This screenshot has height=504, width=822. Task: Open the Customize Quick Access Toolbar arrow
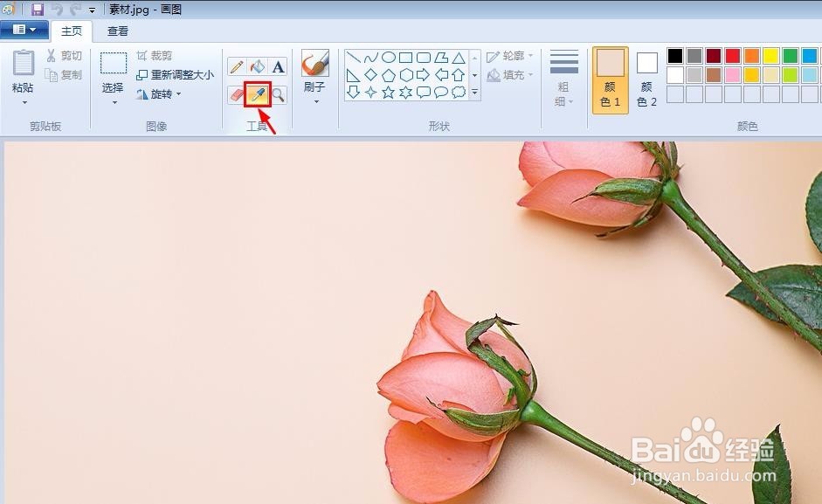92,10
